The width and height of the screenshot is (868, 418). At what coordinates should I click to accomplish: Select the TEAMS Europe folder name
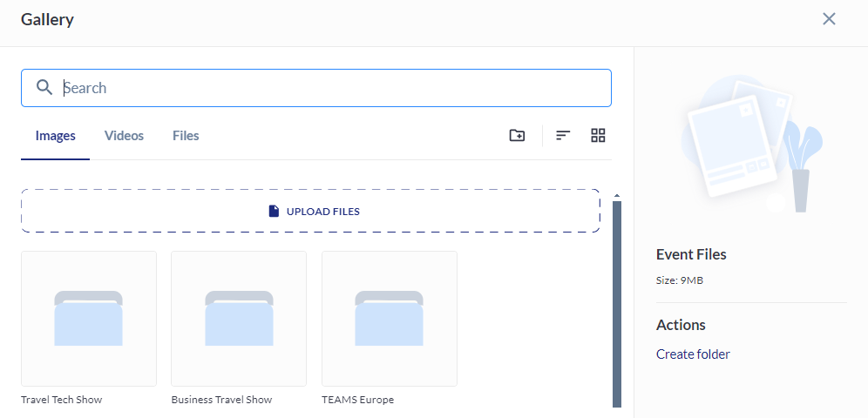(x=357, y=400)
